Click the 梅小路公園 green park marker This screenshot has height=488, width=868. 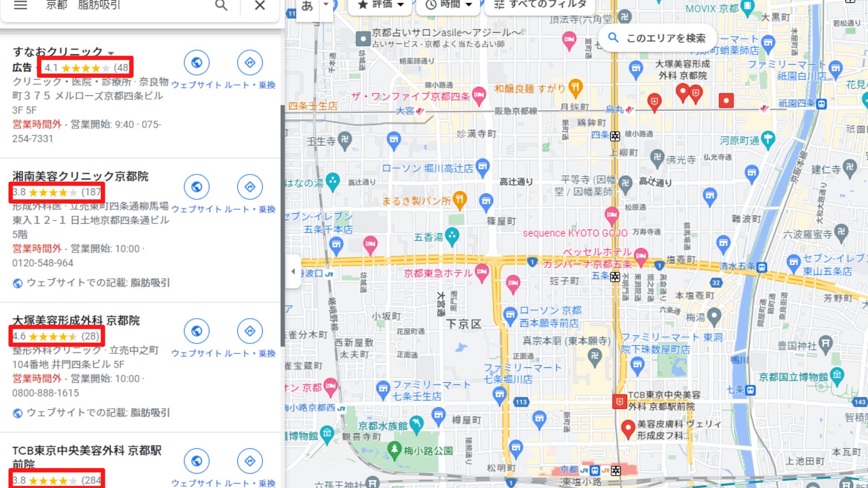[395, 450]
